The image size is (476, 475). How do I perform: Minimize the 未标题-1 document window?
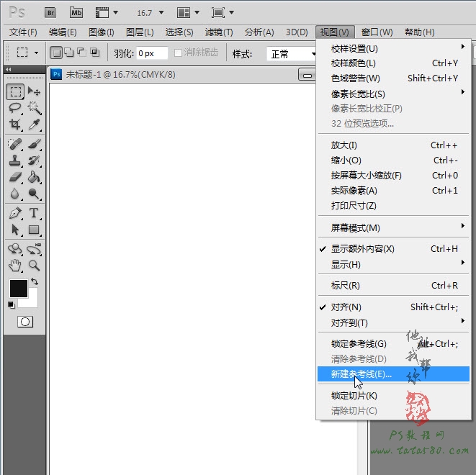point(307,75)
